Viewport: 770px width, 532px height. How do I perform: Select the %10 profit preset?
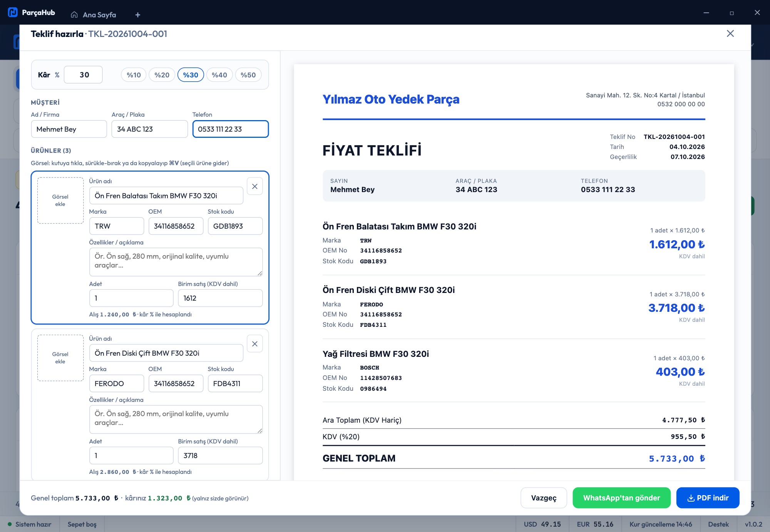point(134,75)
